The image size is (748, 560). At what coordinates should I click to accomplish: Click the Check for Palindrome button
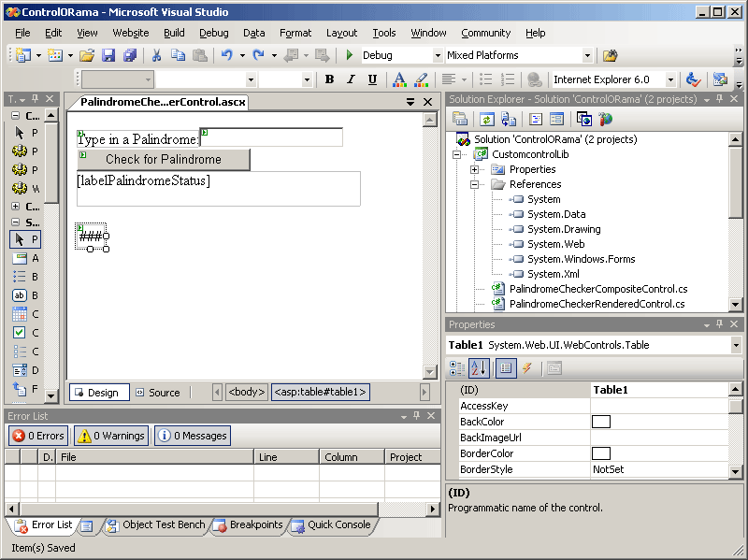164,159
